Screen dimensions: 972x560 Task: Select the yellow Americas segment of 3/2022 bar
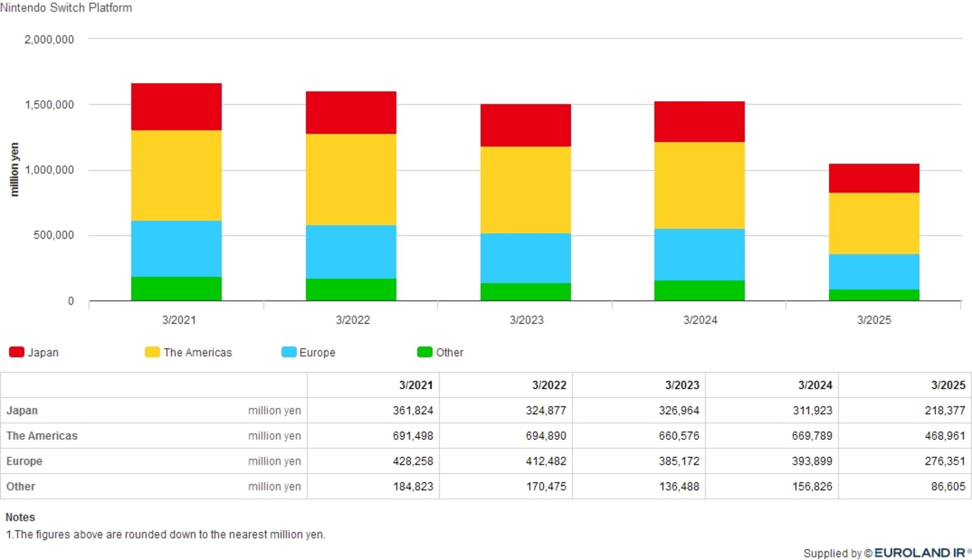coord(351,179)
